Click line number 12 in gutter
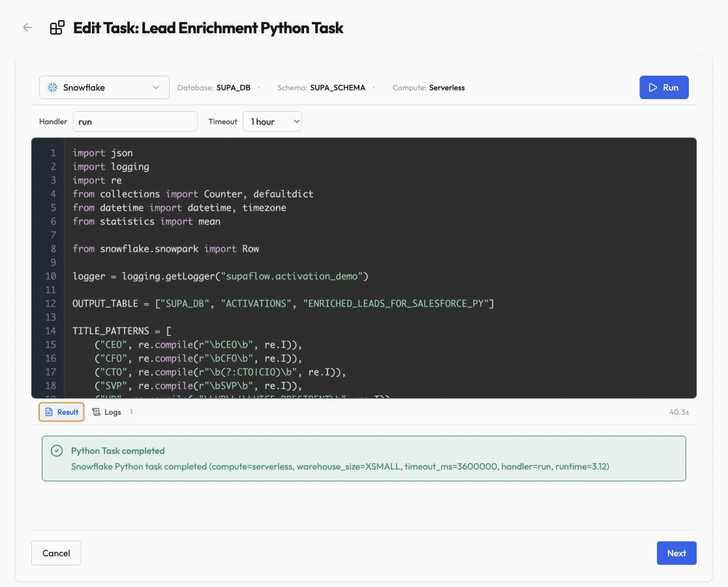728x587 pixels. pos(51,303)
